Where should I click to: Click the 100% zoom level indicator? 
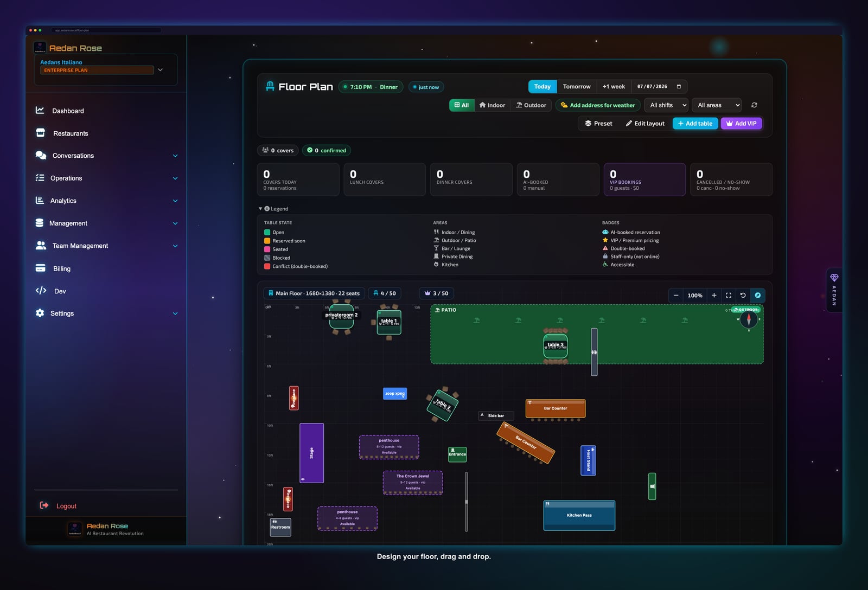(695, 296)
